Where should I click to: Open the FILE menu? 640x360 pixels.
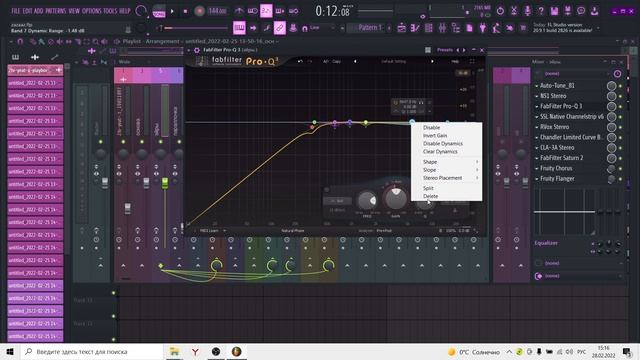tap(16, 11)
